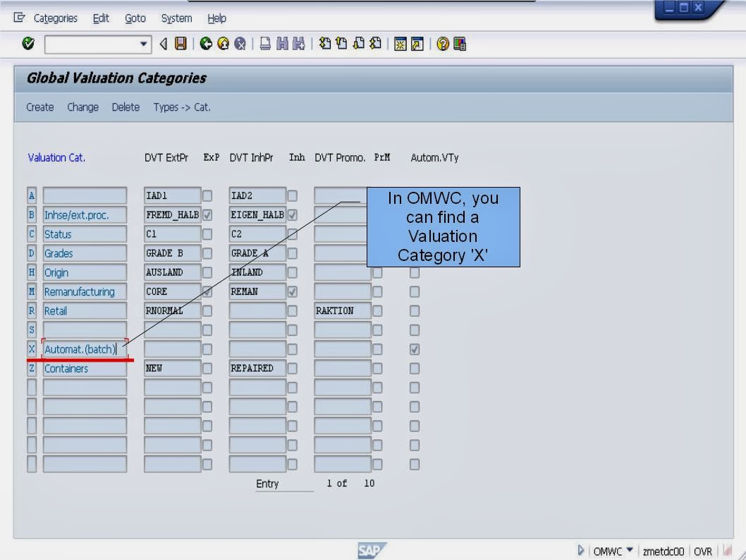Open the Goto menu
Viewport: 746px width, 560px height.
pyautogui.click(x=135, y=18)
